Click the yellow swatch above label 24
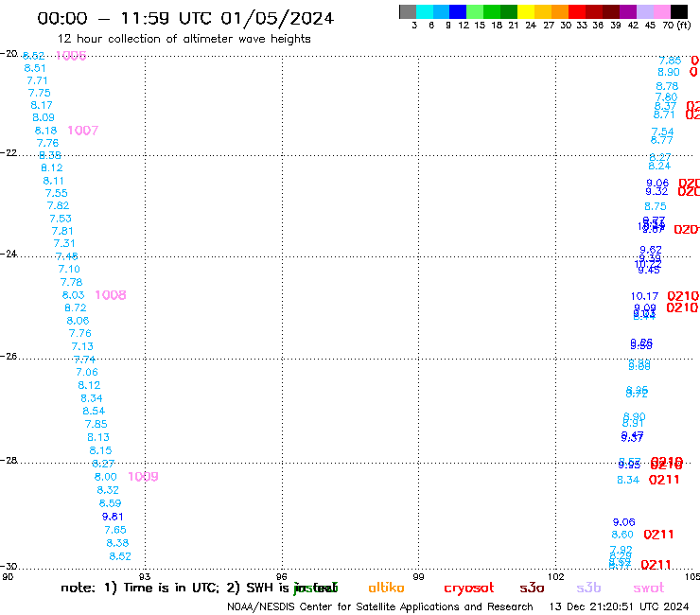700x615 pixels. coord(526,11)
